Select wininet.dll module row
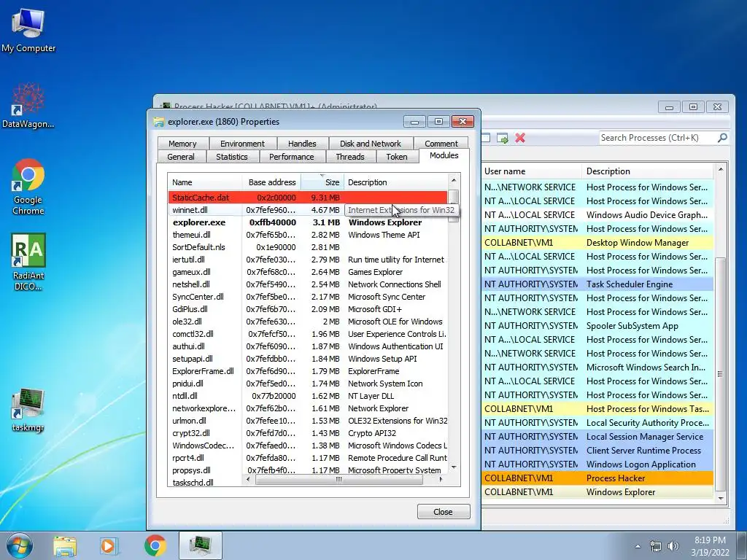747x560 pixels. 308,210
